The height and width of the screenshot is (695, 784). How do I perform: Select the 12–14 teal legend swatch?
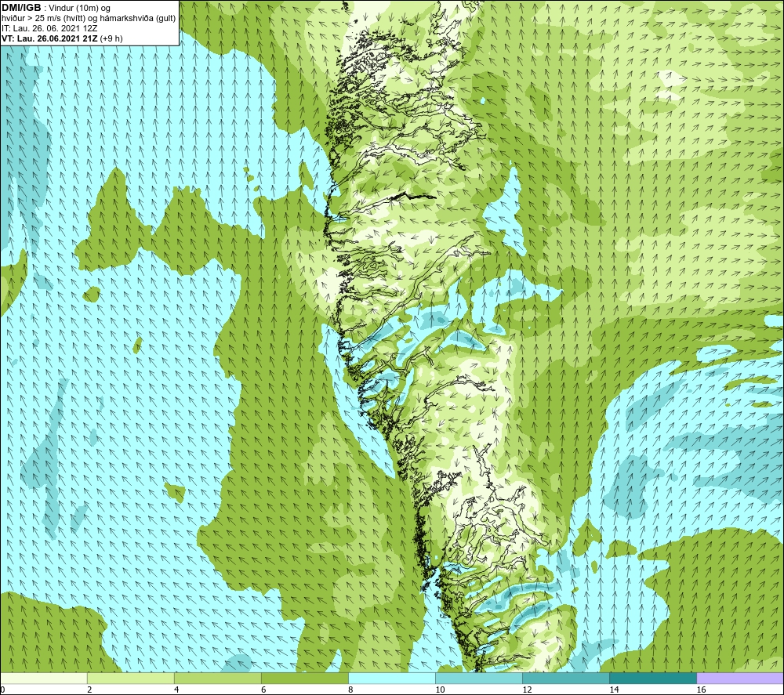point(566,678)
